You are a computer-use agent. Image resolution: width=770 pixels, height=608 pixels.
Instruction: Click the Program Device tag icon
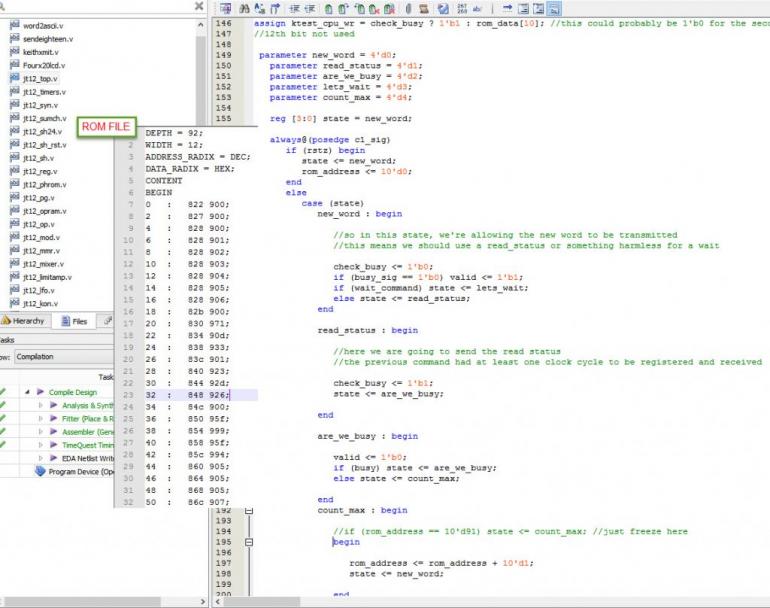(41, 471)
